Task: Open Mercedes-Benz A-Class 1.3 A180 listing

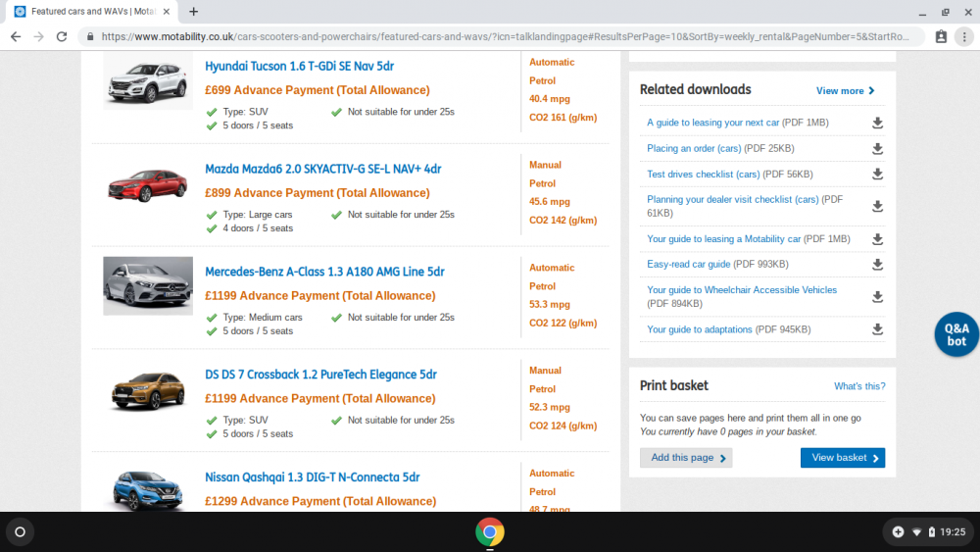Action: click(324, 272)
